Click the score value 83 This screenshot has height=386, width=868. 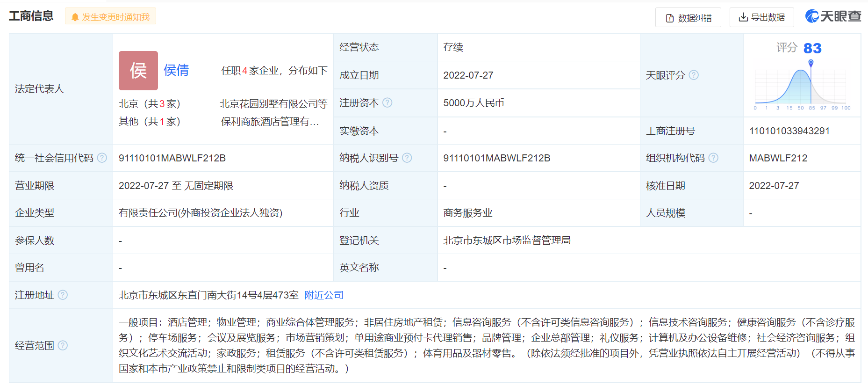coord(812,48)
